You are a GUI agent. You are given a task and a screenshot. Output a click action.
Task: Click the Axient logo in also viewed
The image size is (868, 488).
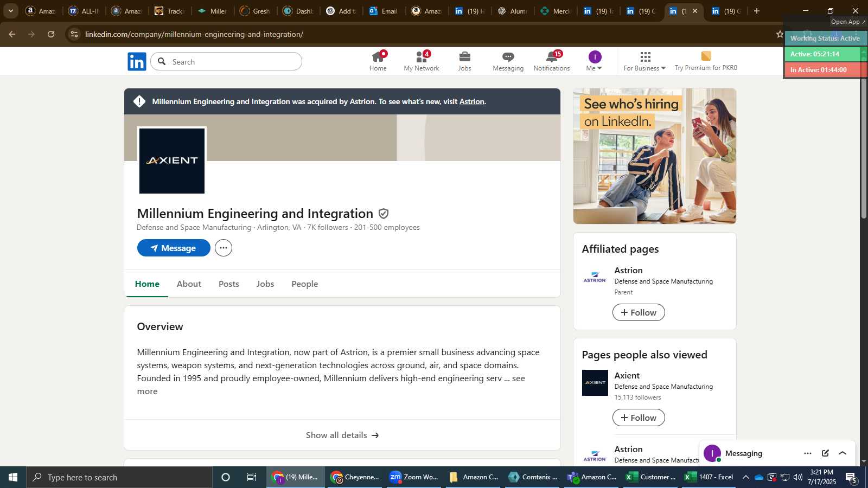pos(595,383)
